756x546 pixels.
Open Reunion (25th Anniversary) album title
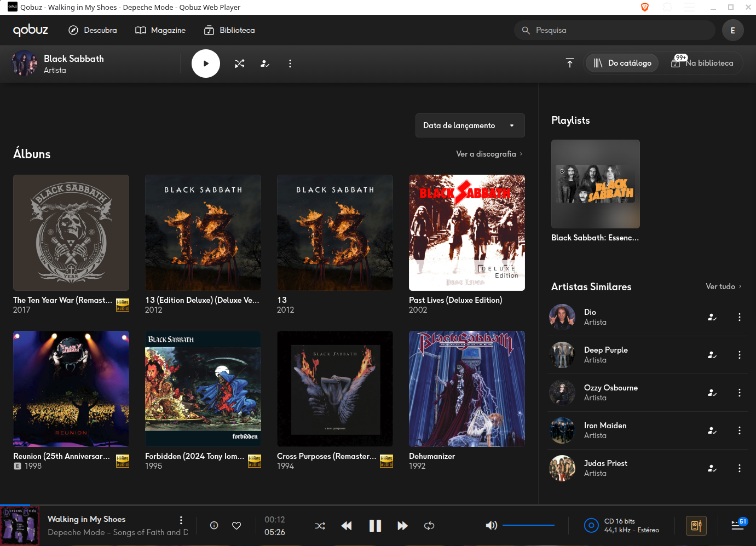pos(62,456)
